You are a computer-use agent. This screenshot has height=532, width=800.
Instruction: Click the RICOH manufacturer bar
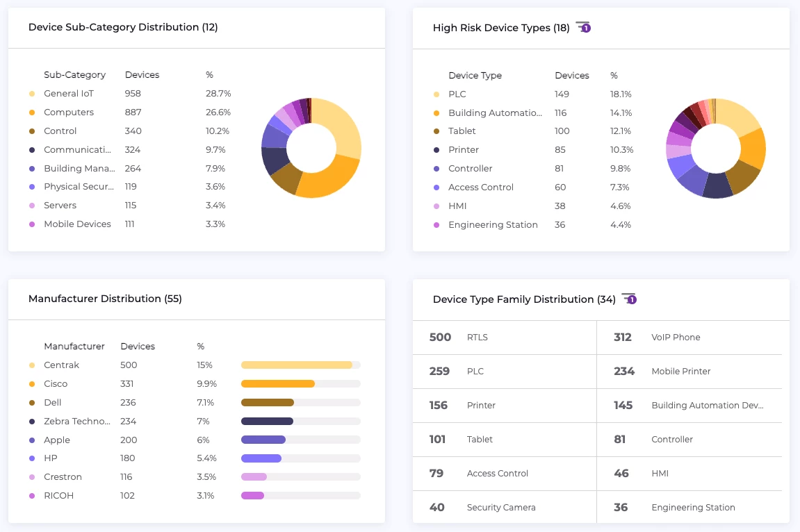[x=253, y=496]
